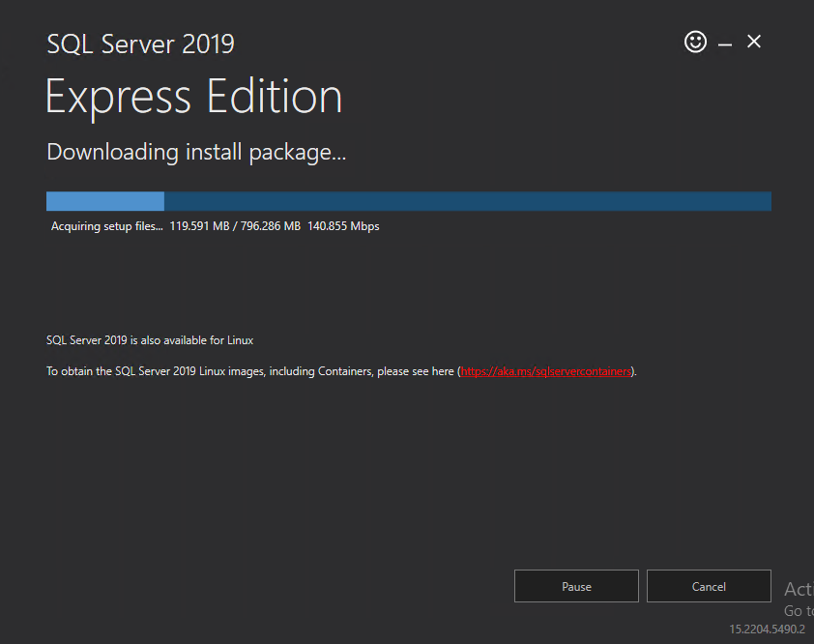Pause the install package download
814x644 pixels.
[576, 586]
